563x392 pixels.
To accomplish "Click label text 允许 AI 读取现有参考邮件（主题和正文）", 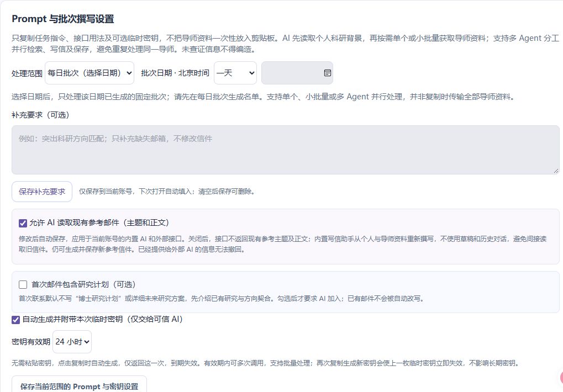I will (x=99, y=223).
